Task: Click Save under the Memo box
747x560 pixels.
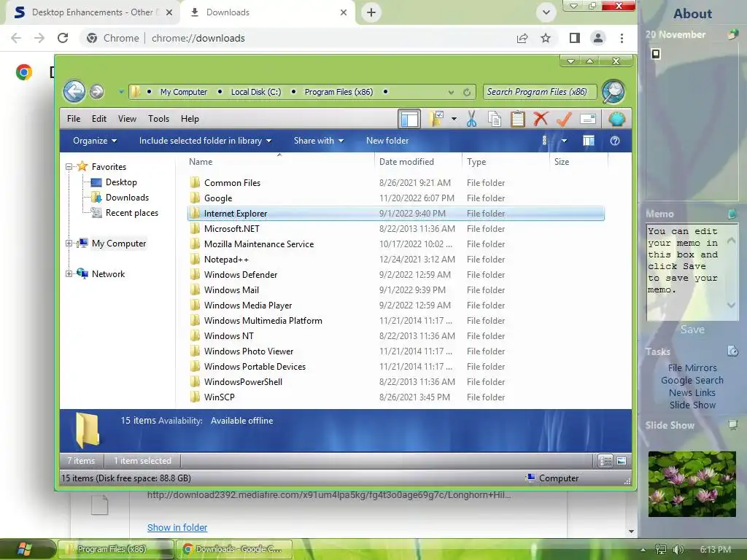Action: coord(692,330)
